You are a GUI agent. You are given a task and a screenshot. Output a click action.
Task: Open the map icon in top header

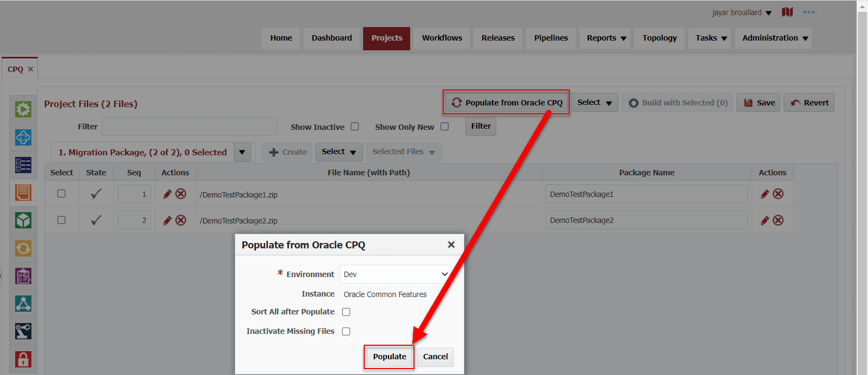click(787, 12)
